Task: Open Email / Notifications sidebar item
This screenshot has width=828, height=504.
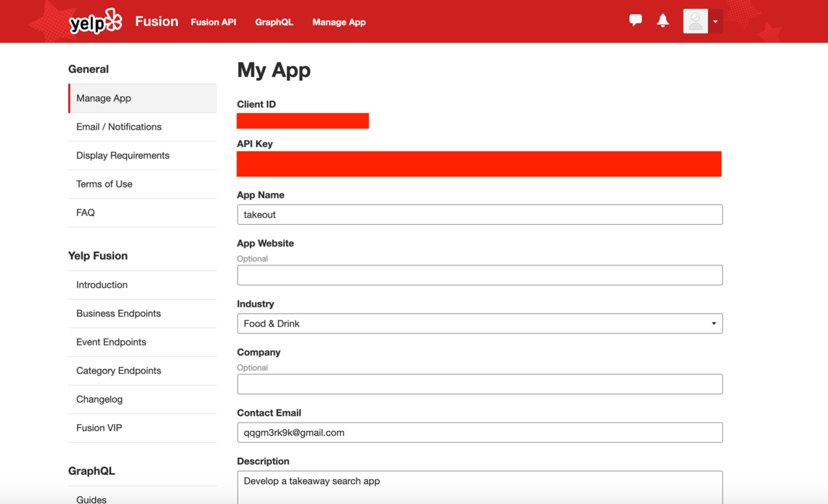Action: click(142, 127)
